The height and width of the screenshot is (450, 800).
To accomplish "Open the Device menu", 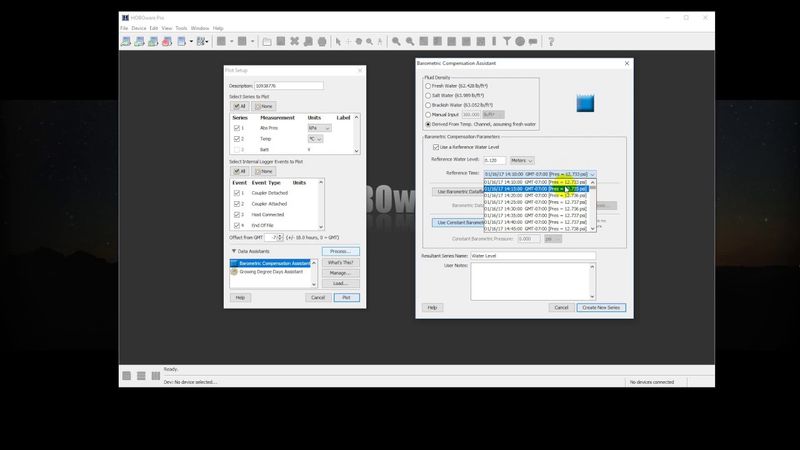I will (x=139, y=29).
